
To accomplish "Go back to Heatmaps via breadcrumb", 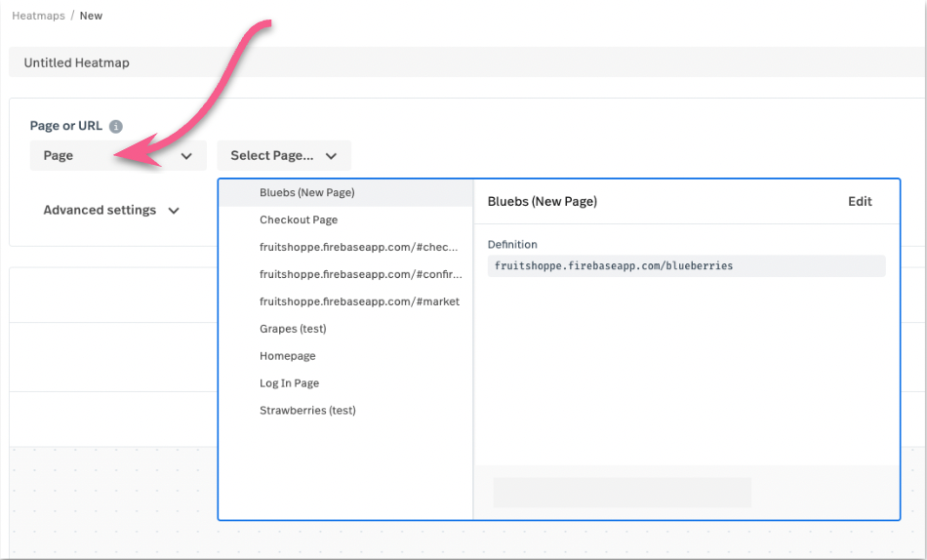I will coord(38,16).
